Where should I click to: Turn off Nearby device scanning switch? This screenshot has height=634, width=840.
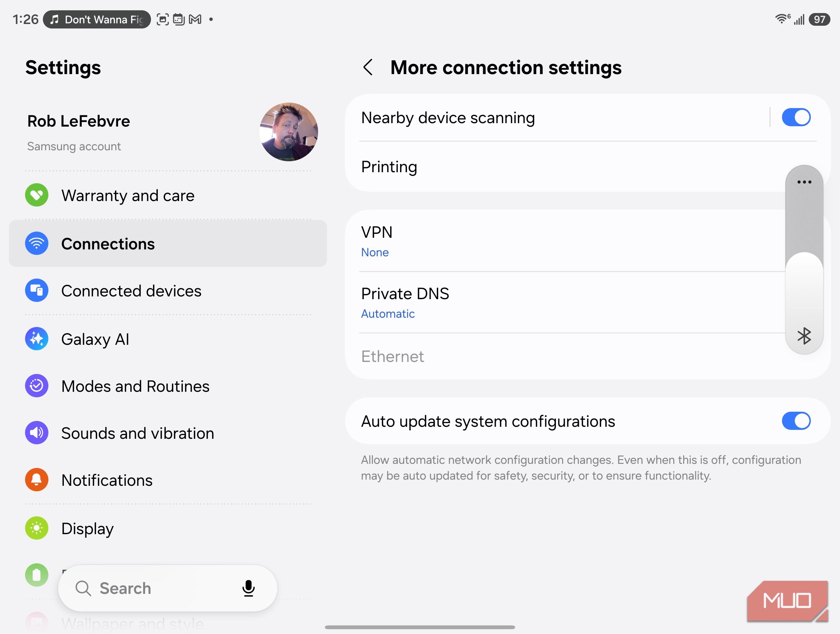coord(796,117)
